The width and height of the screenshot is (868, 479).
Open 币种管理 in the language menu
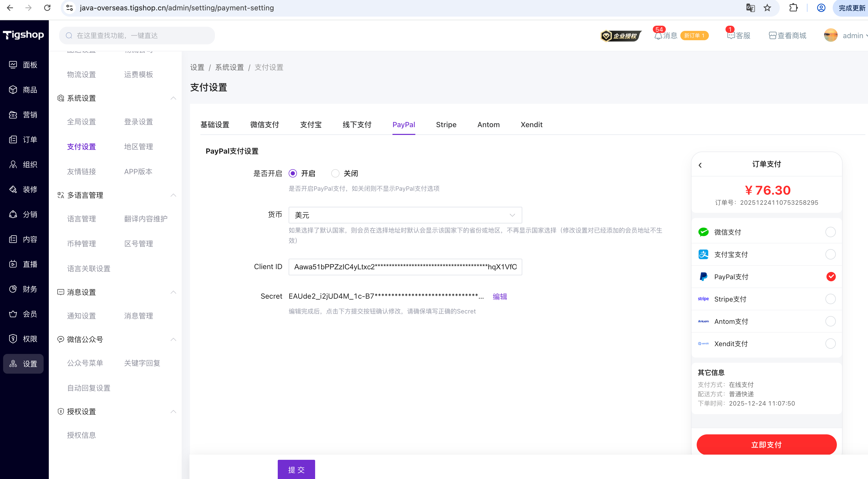tap(81, 244)
